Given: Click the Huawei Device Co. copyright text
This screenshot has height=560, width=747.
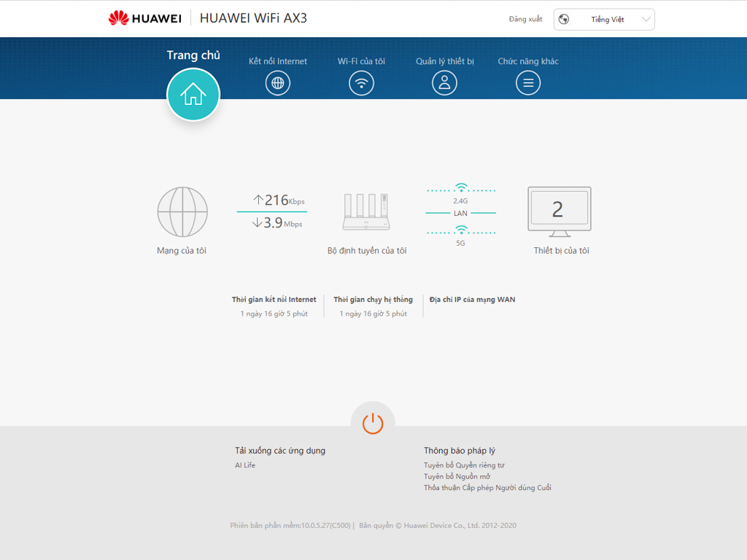Looking at the screenshot, I should click(438, 525).
